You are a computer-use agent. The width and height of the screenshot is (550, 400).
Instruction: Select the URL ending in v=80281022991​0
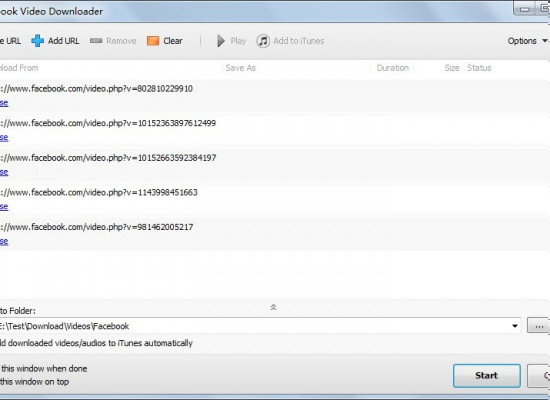tap(96, 88)
